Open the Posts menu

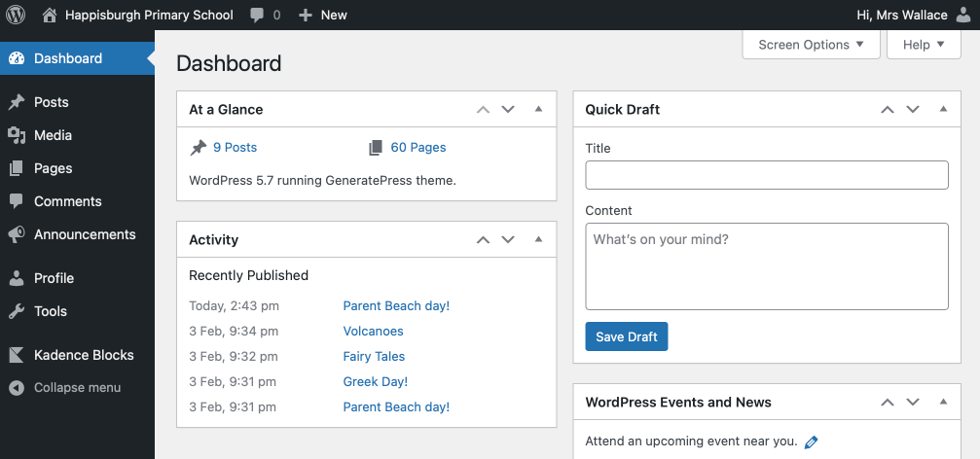pyautogui.click(x=51, y=102)
